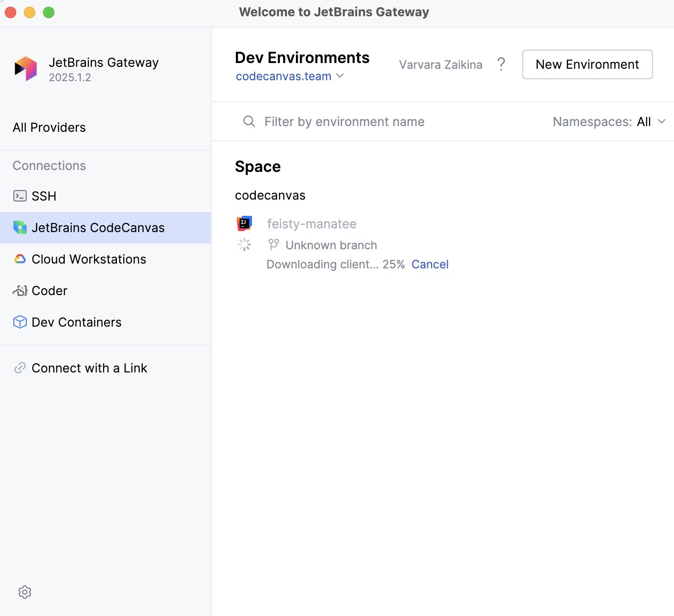This screenshot has width=674, height=616.
Task: Click the 2025.1.2 version text
Action: pos(70,77)
